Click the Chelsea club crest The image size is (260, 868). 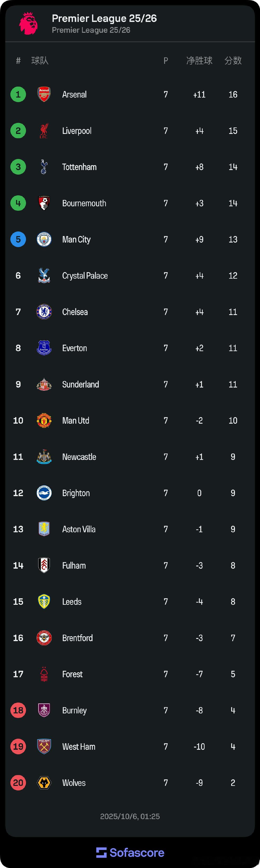pos(44,312)
